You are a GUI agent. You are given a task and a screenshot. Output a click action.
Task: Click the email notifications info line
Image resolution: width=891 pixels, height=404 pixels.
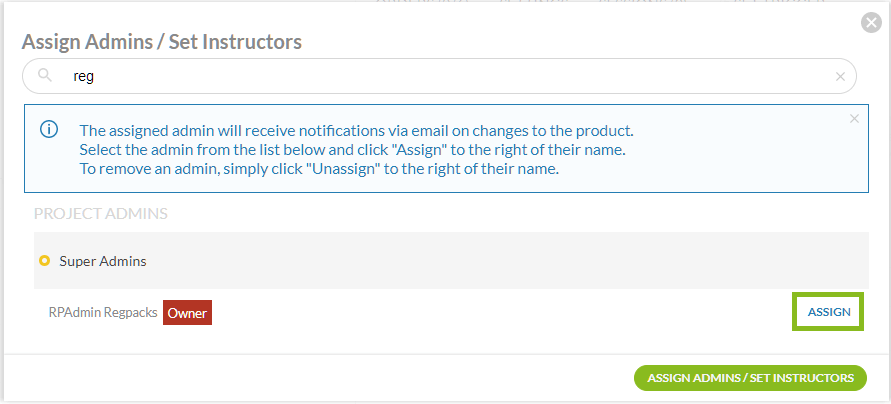[x=356, y=131]
